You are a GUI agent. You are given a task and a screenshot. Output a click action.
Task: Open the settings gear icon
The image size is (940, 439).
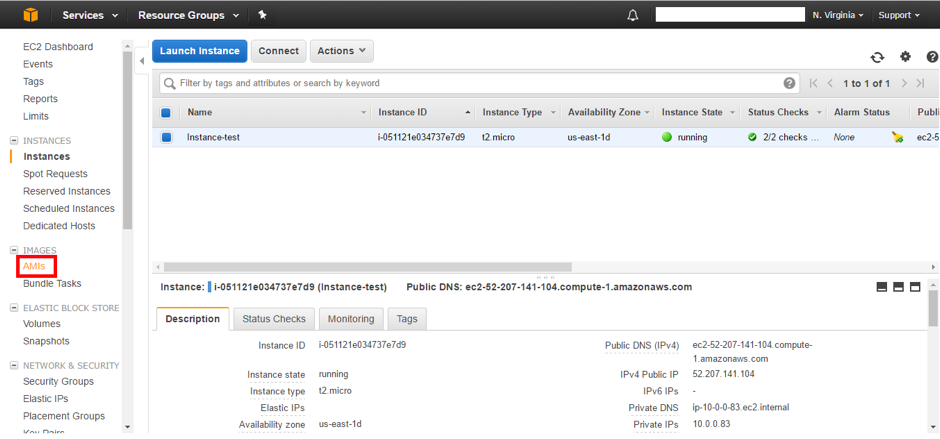pyautogui.click(x=905, y=58)
